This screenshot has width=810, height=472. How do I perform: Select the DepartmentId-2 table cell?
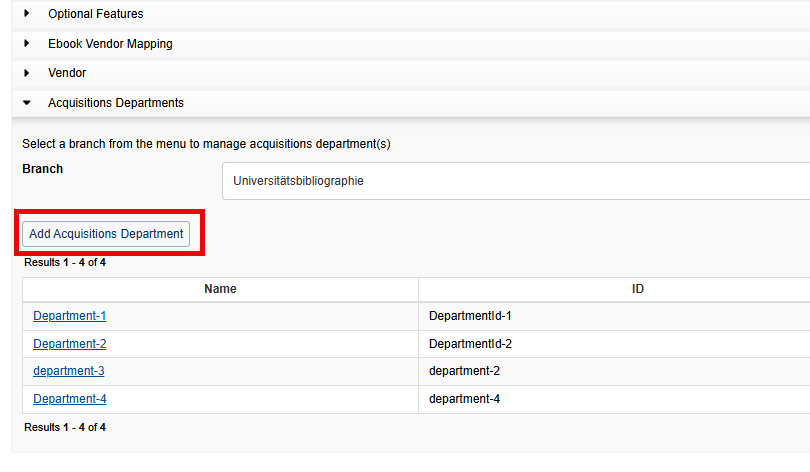[470, 344]
